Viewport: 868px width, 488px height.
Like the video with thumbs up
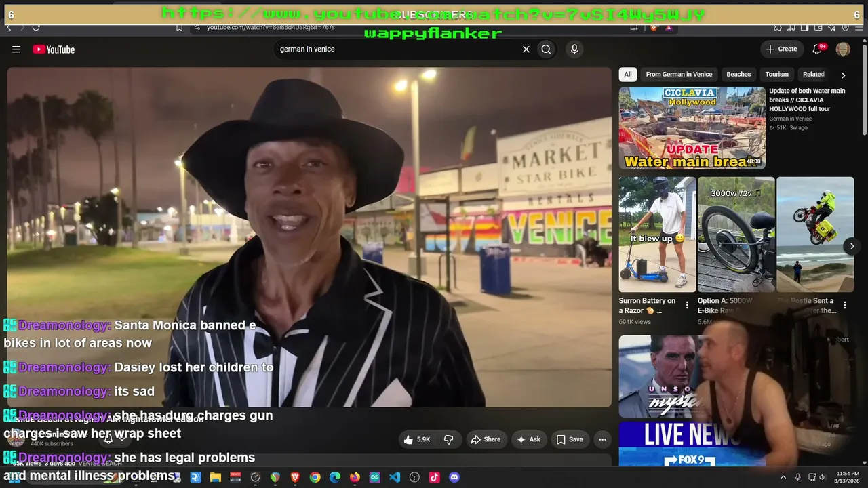(x=417, y=439)
